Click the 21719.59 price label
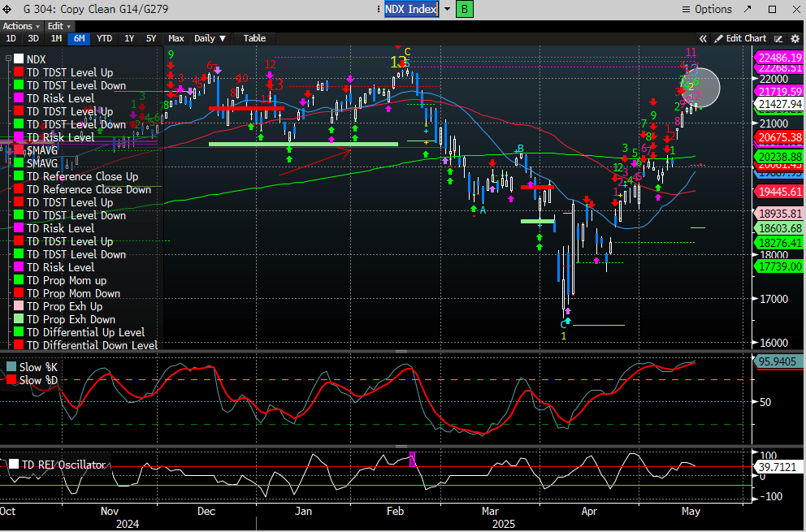806x532 pixels. [780, 92]
